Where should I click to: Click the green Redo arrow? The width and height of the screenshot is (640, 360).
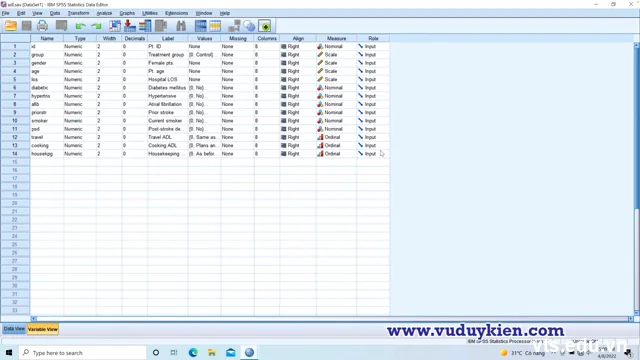96,27
